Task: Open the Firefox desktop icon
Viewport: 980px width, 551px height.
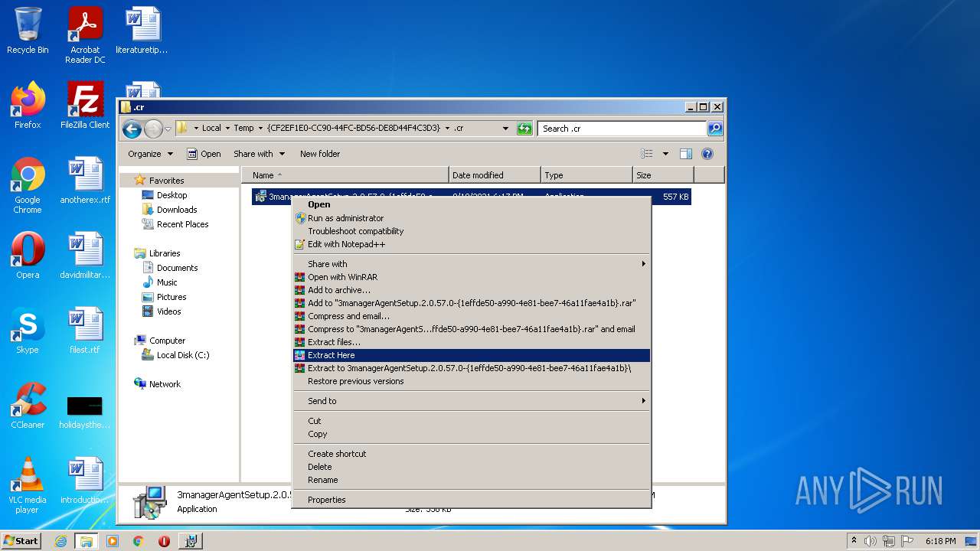Action: pyautogui.click(x=28, y=105)
